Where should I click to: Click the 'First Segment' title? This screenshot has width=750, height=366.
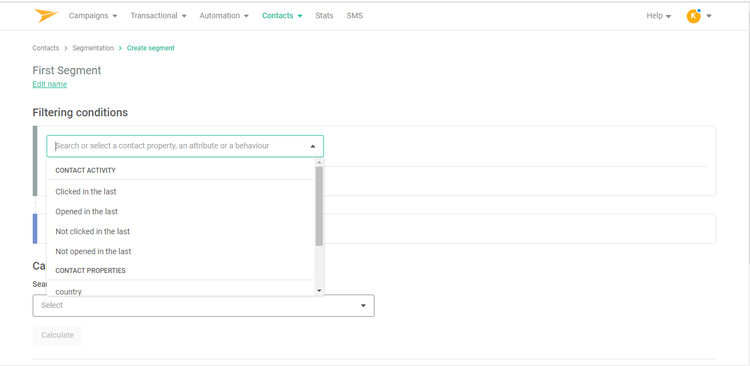(x=67, y=70)
